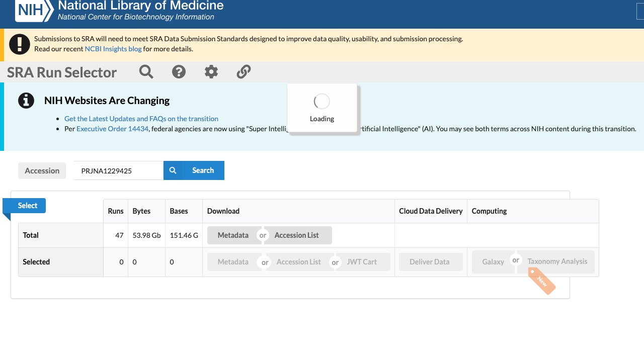644x362 pixels.
Task: Open Latest Updates and FAQs link
Action: [x=141, y=119]
